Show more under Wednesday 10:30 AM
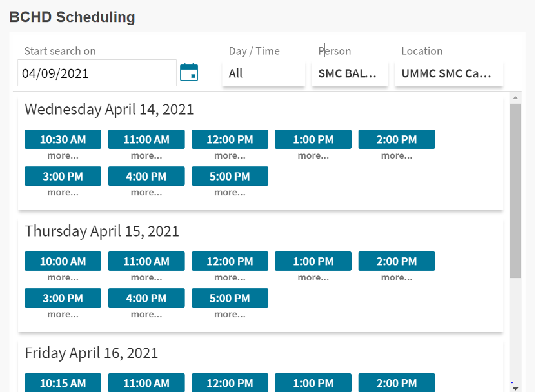The image size is (536, 392). tap(63, 155)
